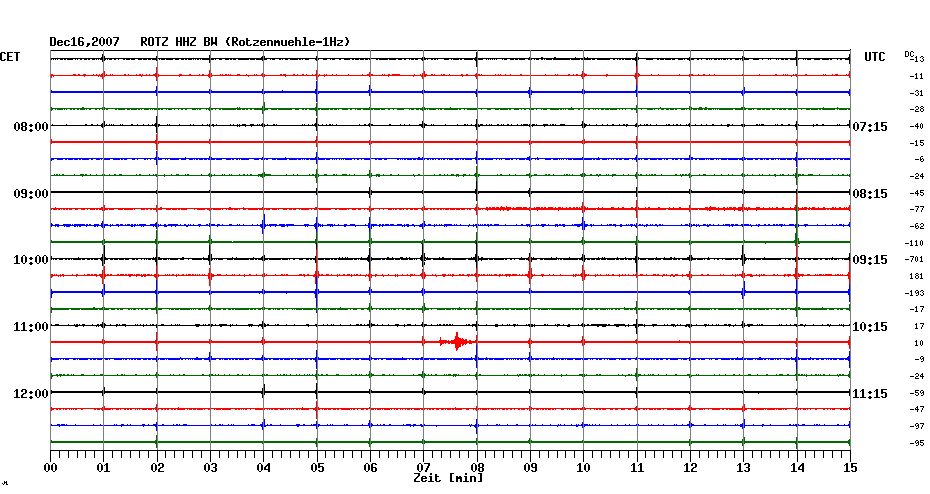Viewport: 930px width, 494px height.
Task: Select the 09:00 CET row label
Action: (31, 194)
